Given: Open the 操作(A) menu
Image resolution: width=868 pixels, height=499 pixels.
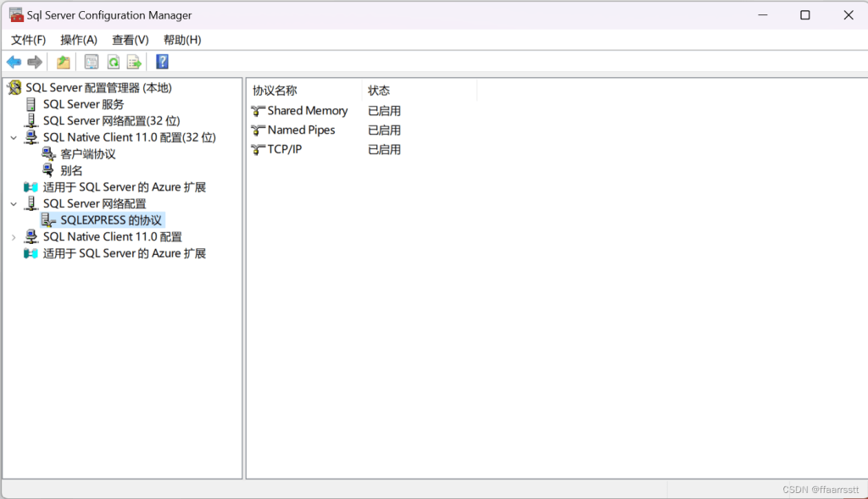Looking at the screenshot, I should pyautogui.click(x=79, y=39).
